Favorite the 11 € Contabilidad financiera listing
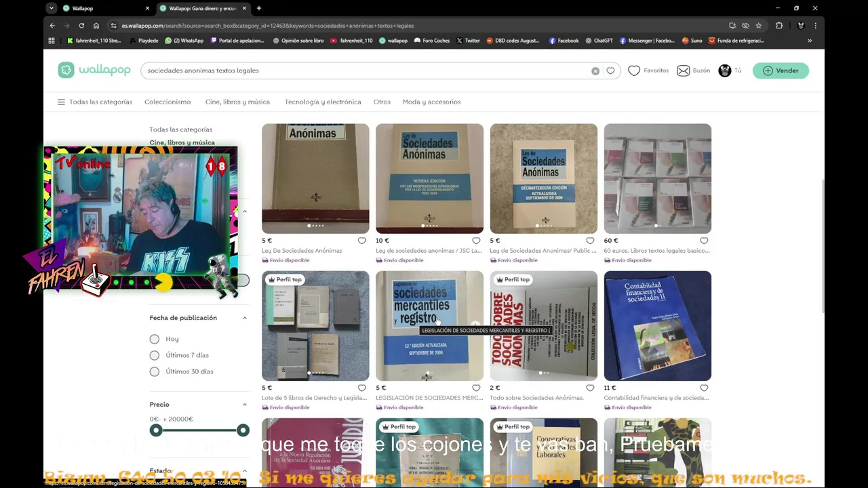The width and height of the screenshot is (868, 488). click(x=704, y=388)
